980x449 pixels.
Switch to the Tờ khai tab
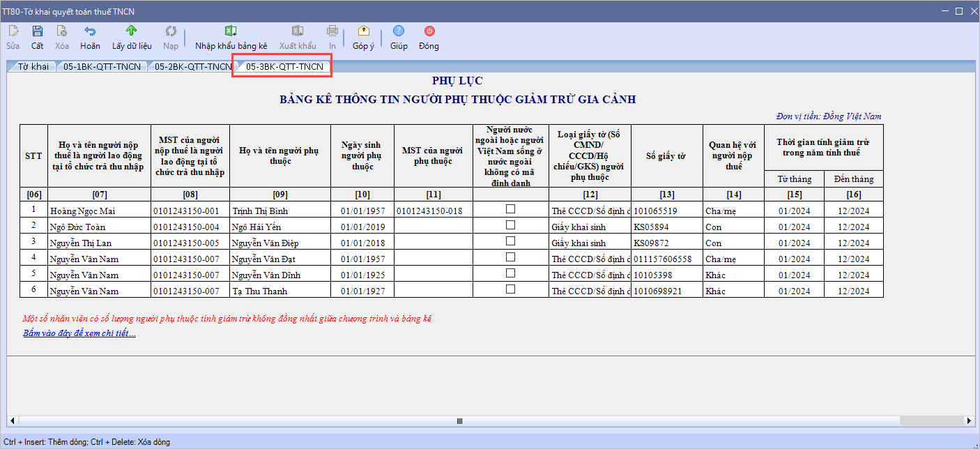click(33, 67)
